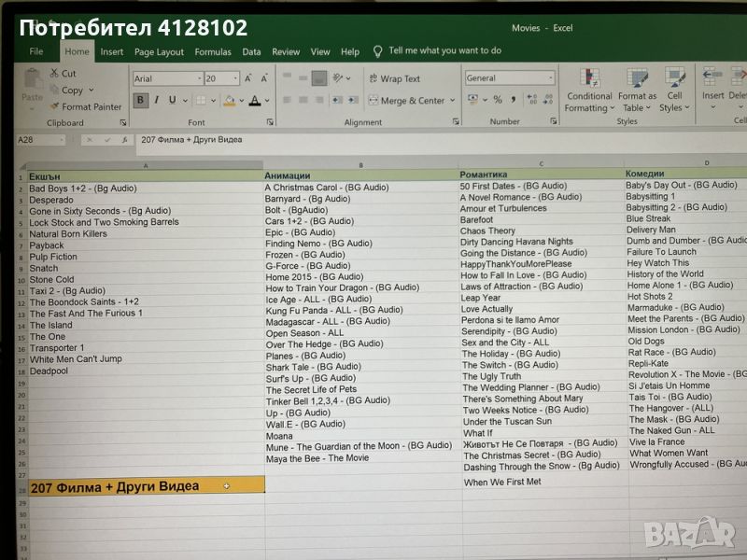
Task: Click the Increase Decimal icon
Action: click(530, 100)
